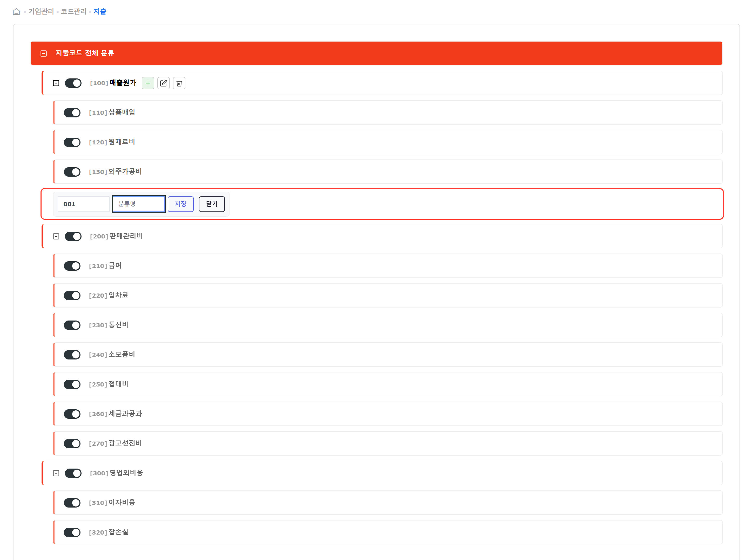Toggle the [260] 세금과공과 switch

[72, 414]
